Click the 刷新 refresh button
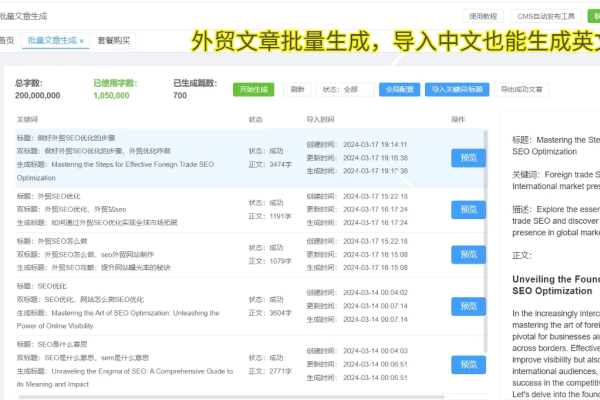Image resolution: width=600 pixels, height=400 pixels. 297,90
